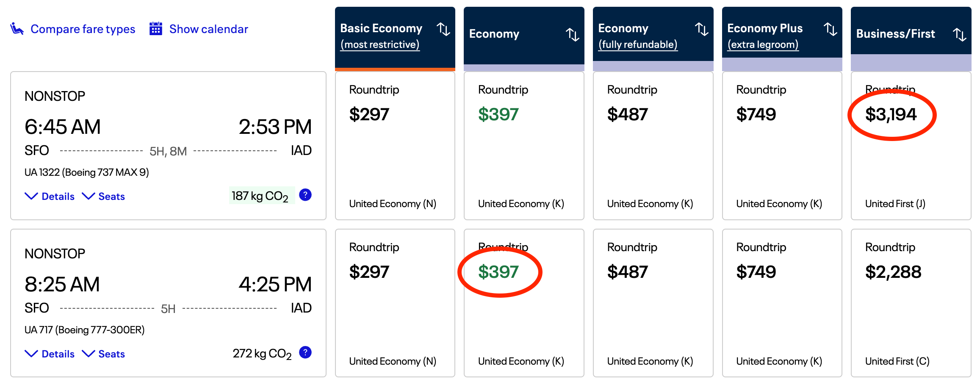The width and height of the screenshot is (980, 382).
Task: Select the circled $397 Economy fare
Action: pyautogui.click(x=500, y=271)
